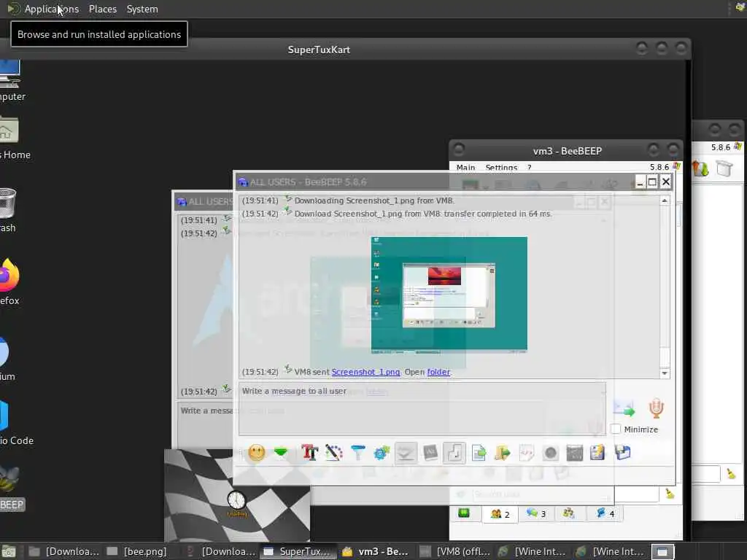This screenshot has width=747, height=560.
Task: Open the System menu
Action: (x=142, y=9)
